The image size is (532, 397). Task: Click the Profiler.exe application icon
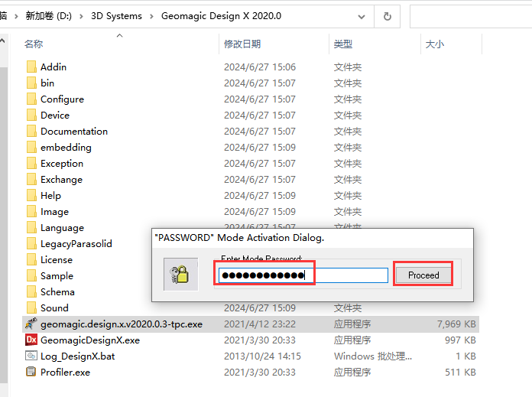click(x=31, y=372)
